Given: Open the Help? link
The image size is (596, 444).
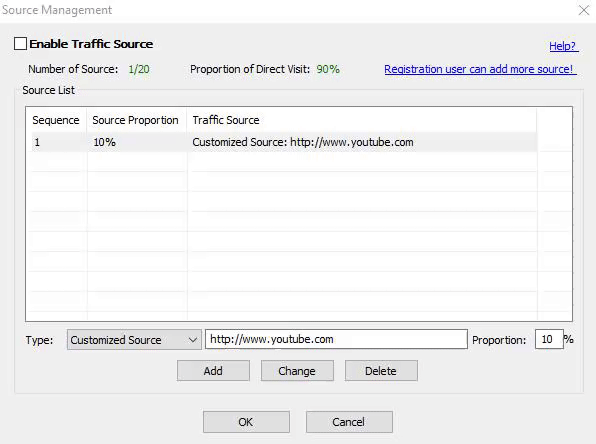Looking at the screenshot, I should 563,46.
